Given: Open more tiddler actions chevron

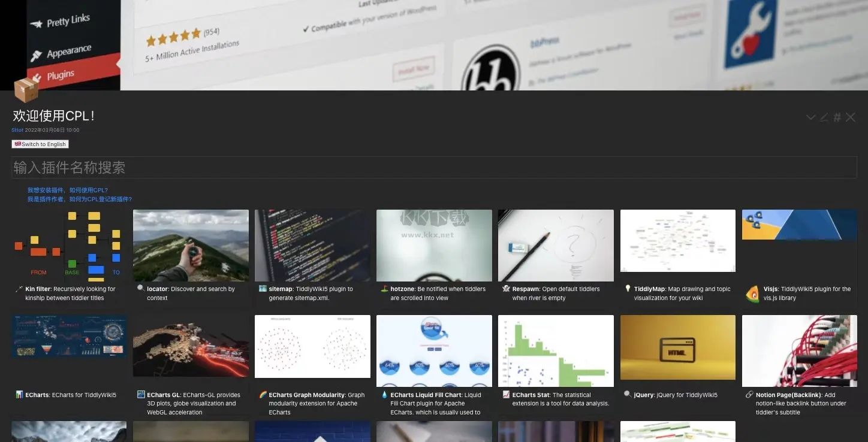Looking at the screenshot, I should click(810, 117).
